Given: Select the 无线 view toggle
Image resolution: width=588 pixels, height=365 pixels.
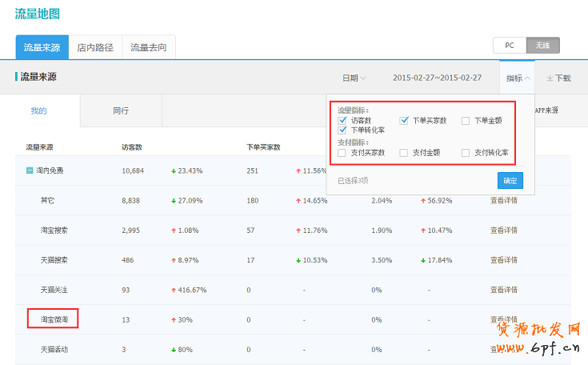Looking at the screenshot, I should tap(542, 46).
